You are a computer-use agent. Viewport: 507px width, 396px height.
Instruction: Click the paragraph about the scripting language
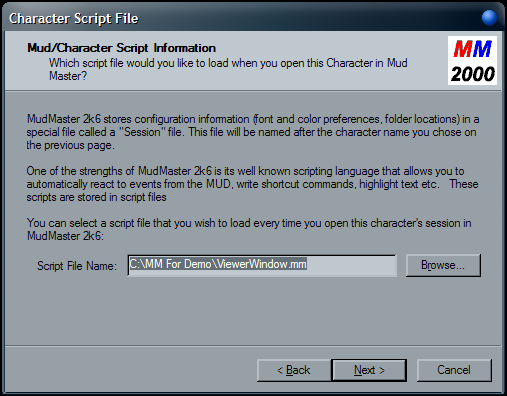(x=252, y=184)
